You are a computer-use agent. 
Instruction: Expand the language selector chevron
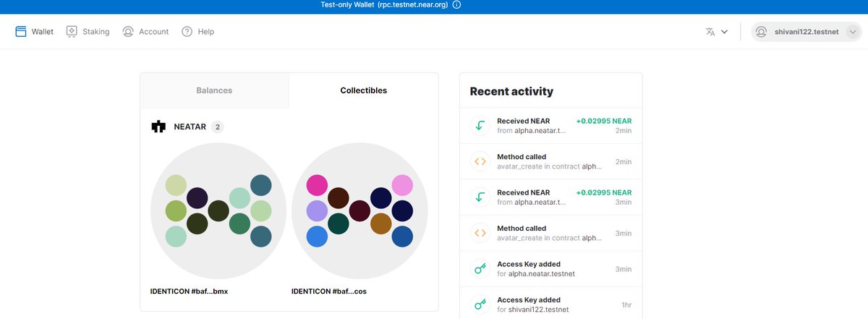724,32
